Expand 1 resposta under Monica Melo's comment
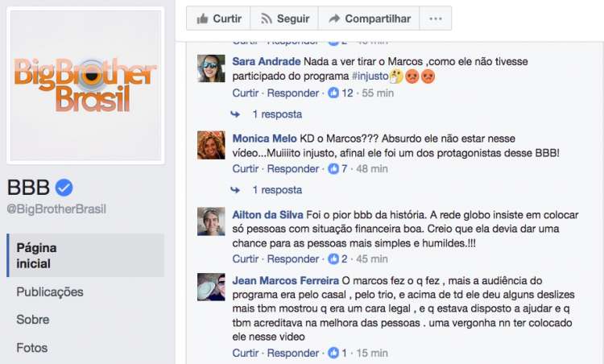 tap(277, 190)
